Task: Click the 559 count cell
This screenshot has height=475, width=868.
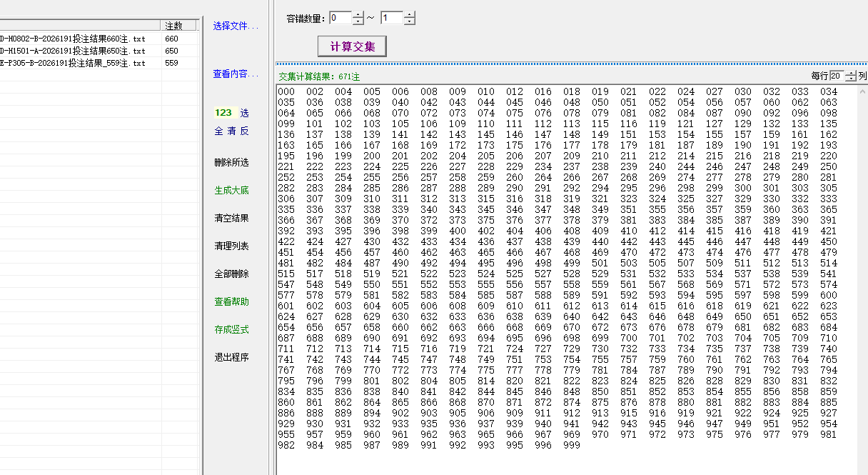Action: tap(171, 64)
